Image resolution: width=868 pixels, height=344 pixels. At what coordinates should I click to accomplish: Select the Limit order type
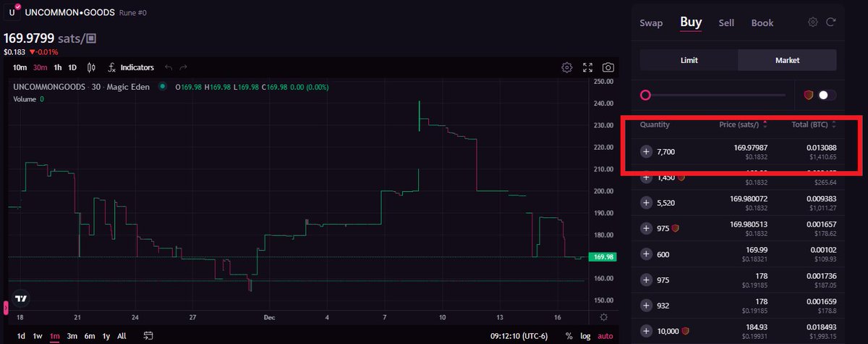coord(689,60)
